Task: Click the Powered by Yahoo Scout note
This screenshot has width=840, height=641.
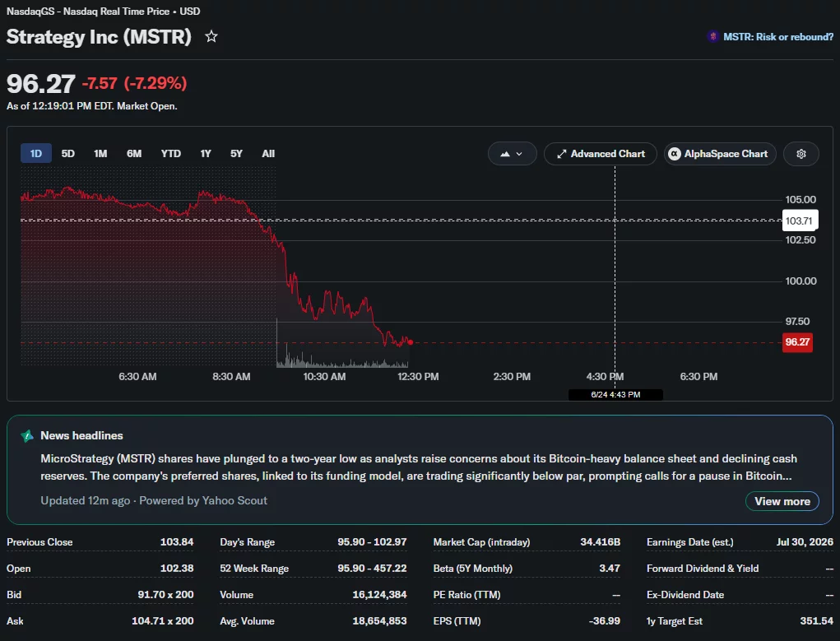Action: click(203, 500)
